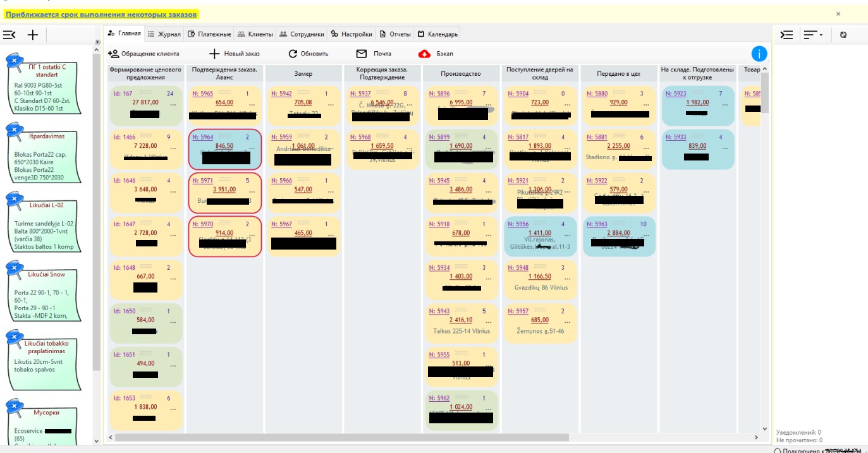Click the board's vertical scrollbar down arrow
868x453 pixels.
765,430
